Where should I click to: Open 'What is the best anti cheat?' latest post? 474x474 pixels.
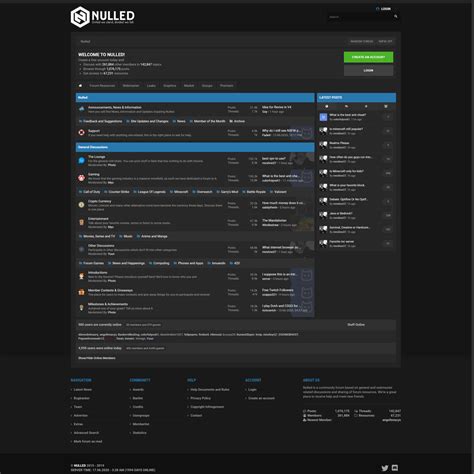pos(348,115)
